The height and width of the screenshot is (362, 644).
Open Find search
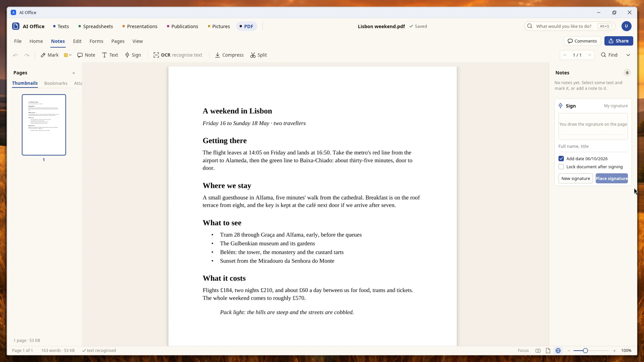(609, 55)
